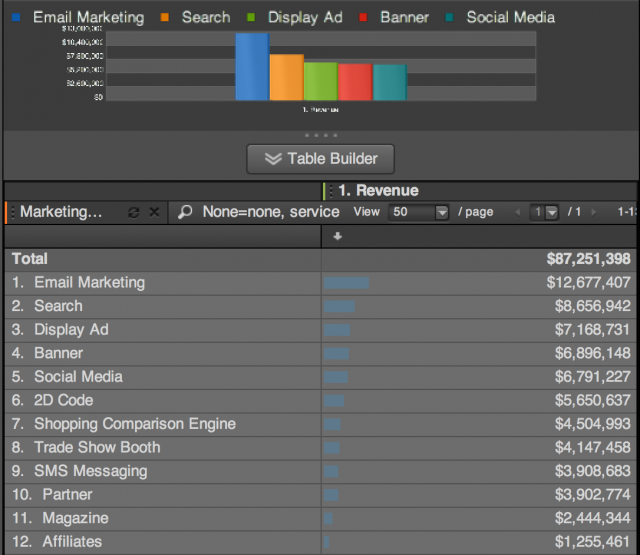Select the 2D Code table row
The height and width of the screenshot is (555, 640).
click(x=320, y=401)
